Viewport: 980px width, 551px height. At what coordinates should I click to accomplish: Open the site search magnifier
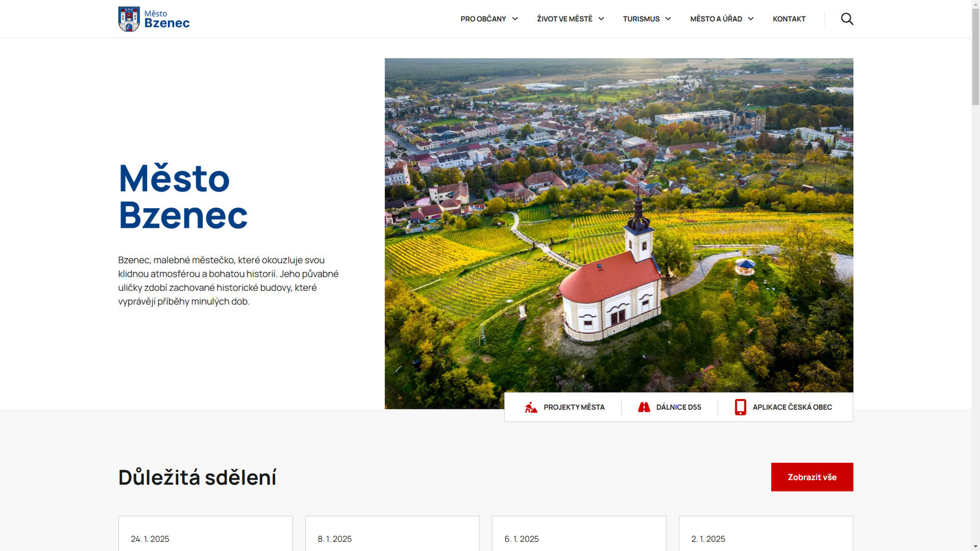click(848, 18)
